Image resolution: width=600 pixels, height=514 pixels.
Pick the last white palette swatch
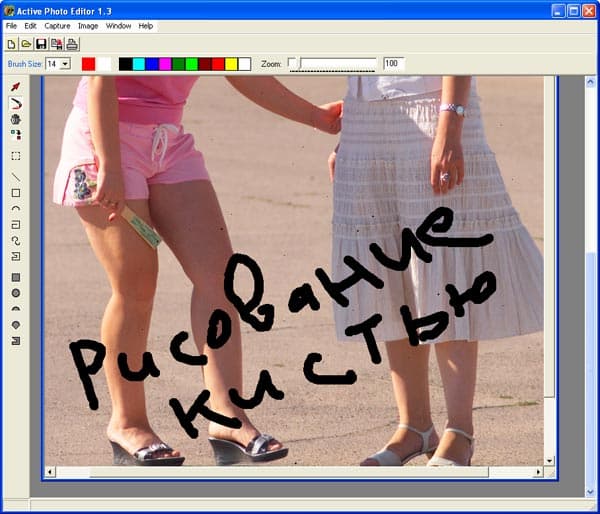click(x=244, y=64)
